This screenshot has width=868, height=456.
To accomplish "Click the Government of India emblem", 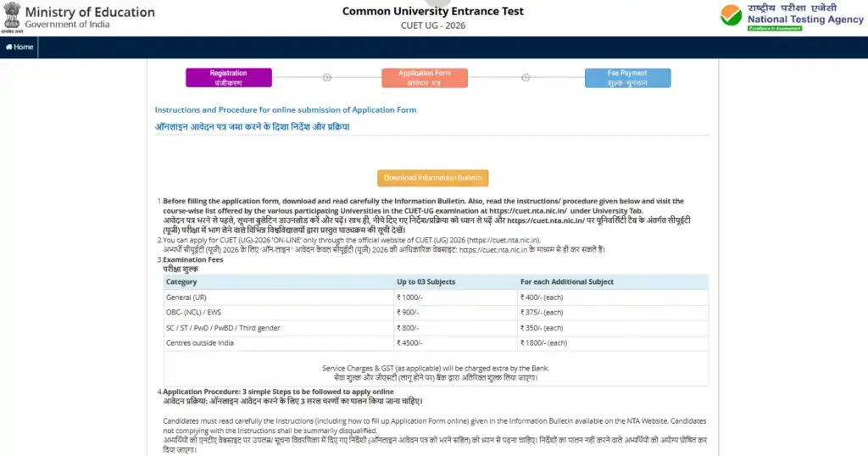I will pos(12,18).
